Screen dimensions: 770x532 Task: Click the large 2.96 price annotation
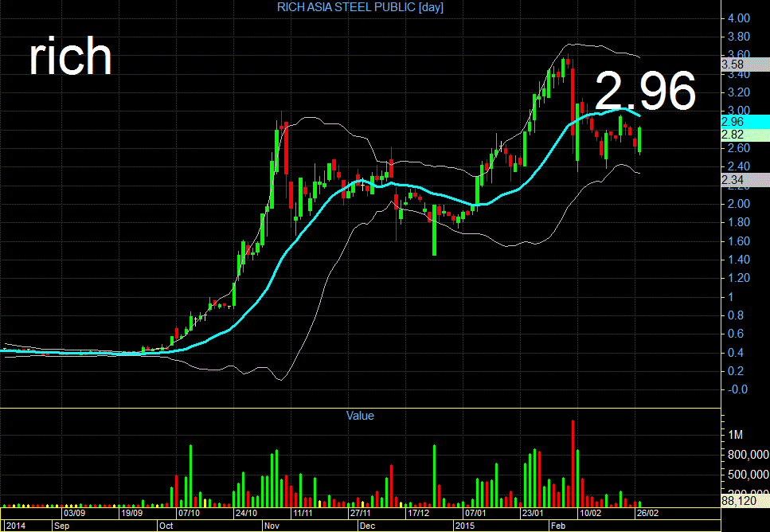tap(645, 90)
